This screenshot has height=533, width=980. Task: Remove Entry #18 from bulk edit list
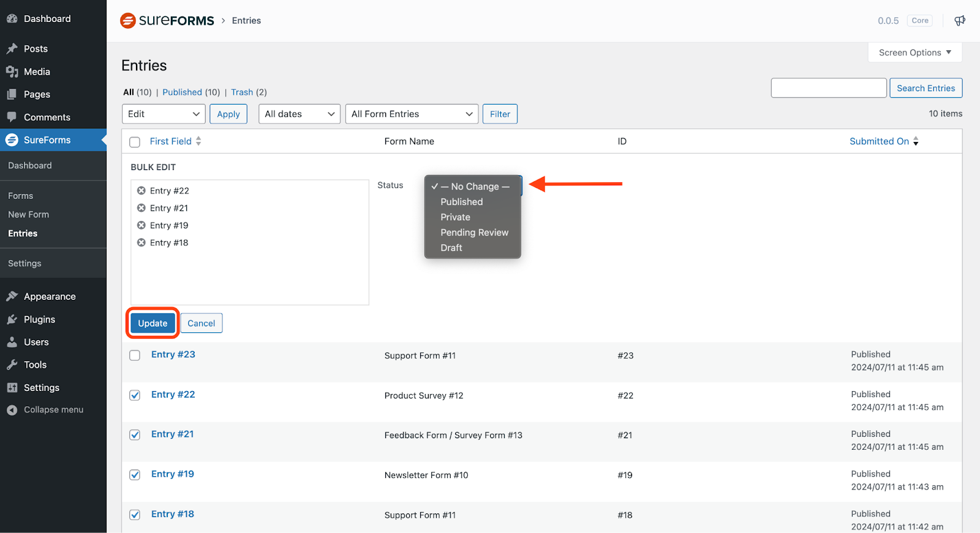point(141,242)
